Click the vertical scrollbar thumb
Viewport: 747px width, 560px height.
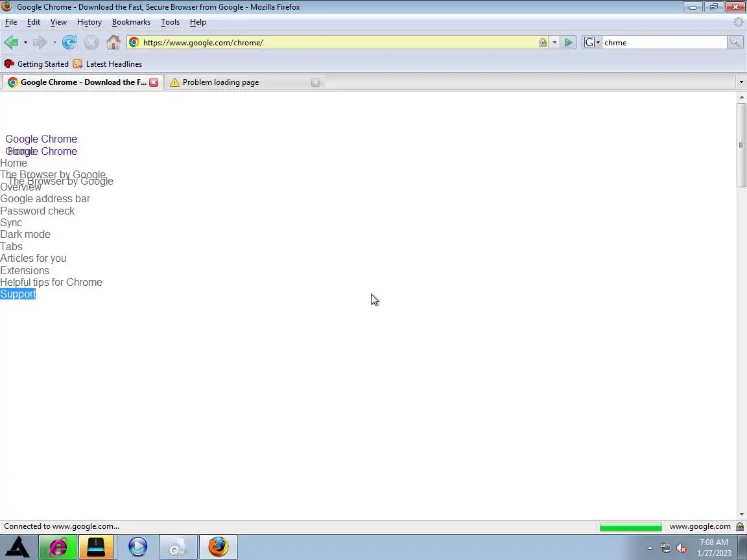click(741, 145)
